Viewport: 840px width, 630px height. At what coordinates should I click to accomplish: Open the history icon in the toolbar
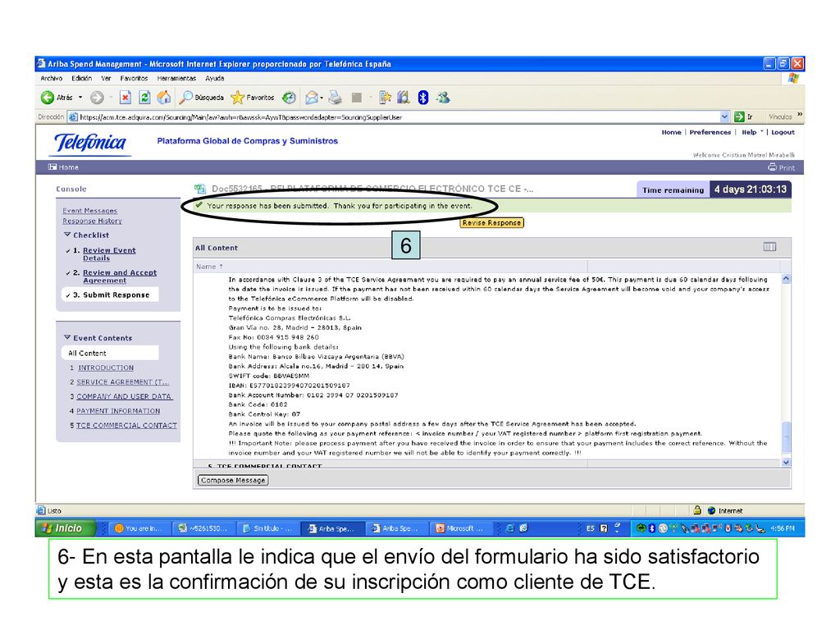click(290, 98)
